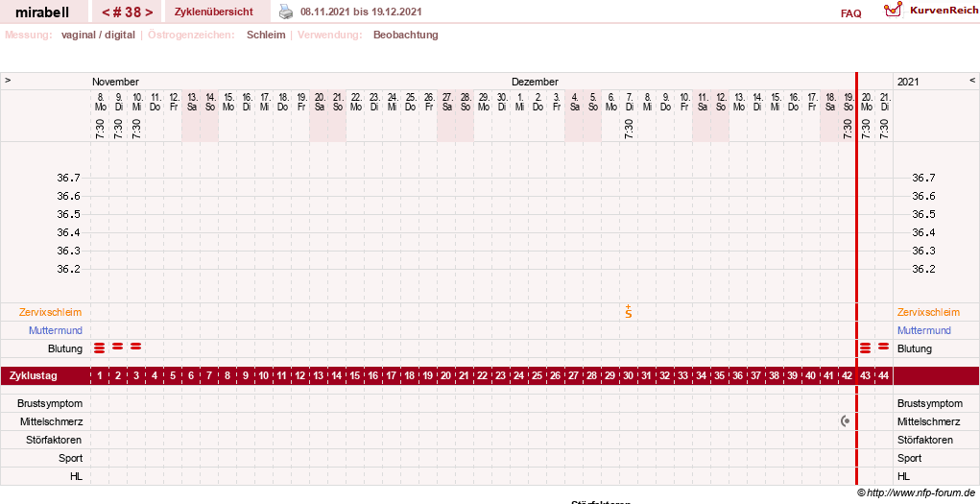Click the left 36.7 temperature axis label
980x504 pixels.
(69, 178)
